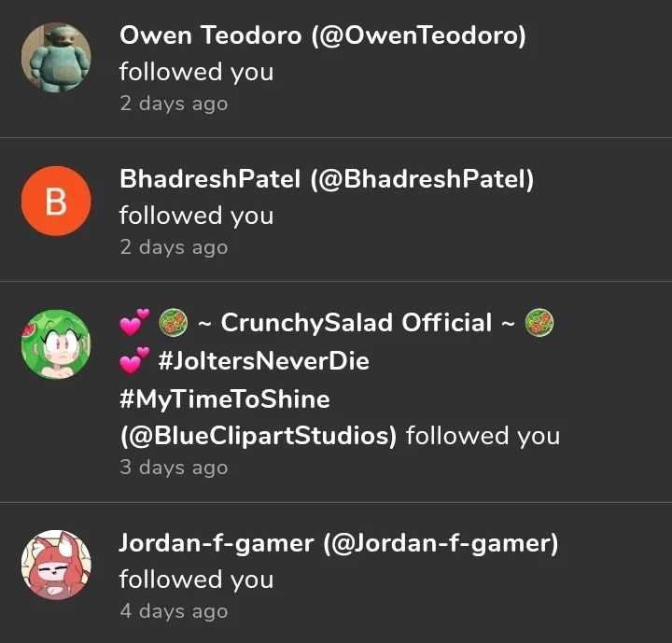
Task: Open the #JoltersNeverDie hashtag
Action: [x=263, y=360]
